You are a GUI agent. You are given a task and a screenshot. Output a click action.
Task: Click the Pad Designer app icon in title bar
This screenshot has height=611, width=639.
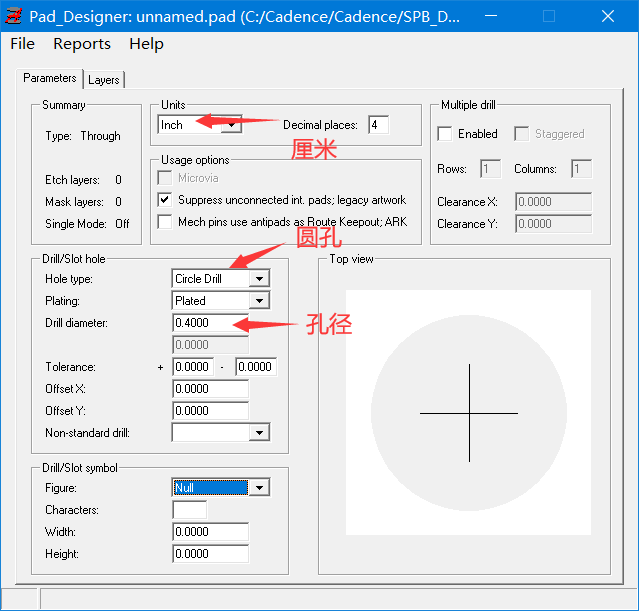[14, 16]
